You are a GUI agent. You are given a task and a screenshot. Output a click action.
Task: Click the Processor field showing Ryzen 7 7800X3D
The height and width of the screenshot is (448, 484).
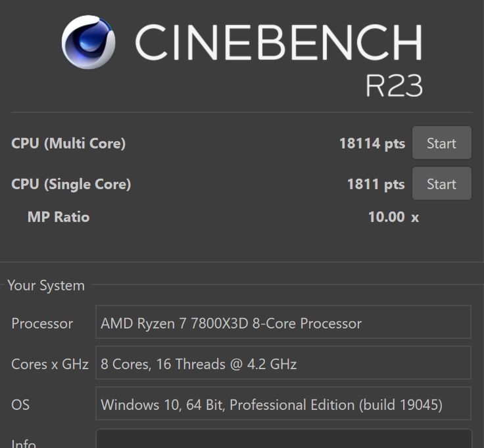point(283,322)
